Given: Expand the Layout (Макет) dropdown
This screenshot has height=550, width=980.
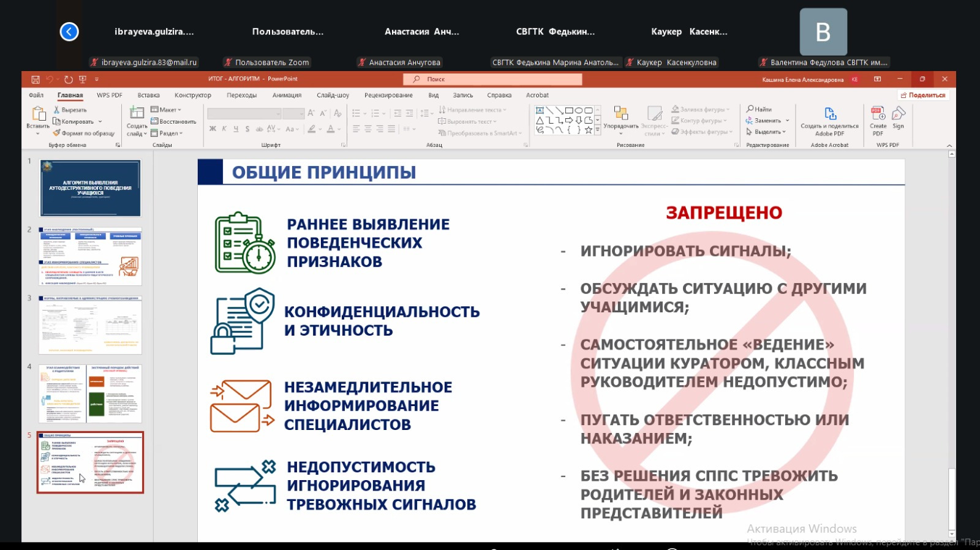Looking at the screenshot, I should tap(179, 110).
